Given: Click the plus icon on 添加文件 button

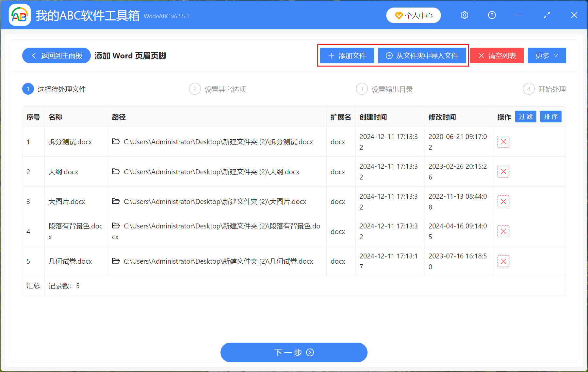Looking at the screenshot, I should [x=331, y=55].
